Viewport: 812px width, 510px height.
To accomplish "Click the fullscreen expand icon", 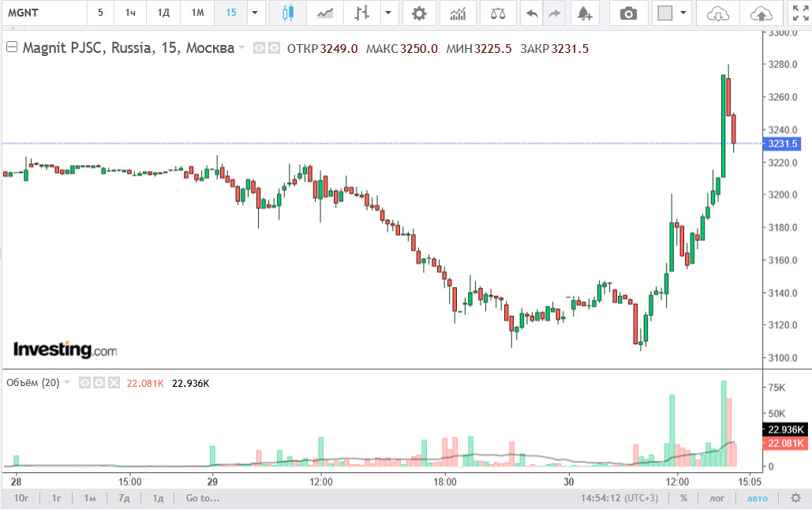I will click(799, 13).
